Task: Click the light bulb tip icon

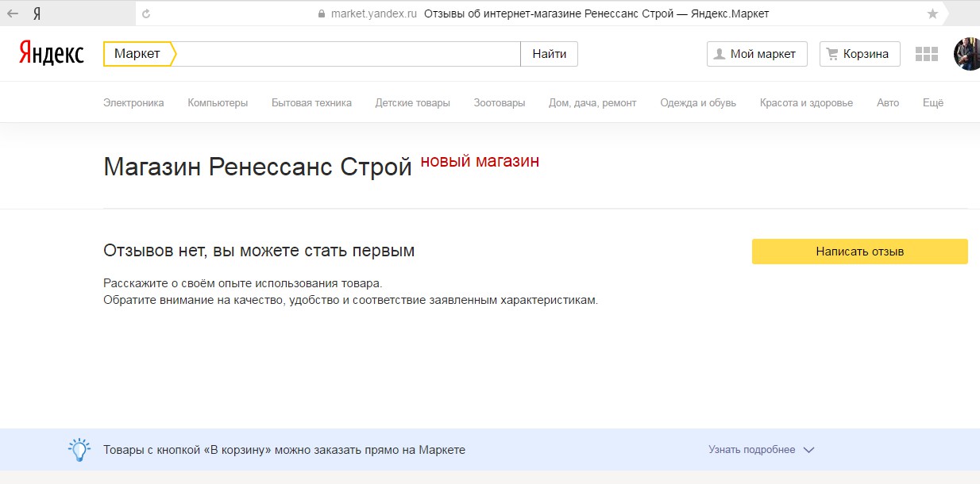Action: click(79, 450)
